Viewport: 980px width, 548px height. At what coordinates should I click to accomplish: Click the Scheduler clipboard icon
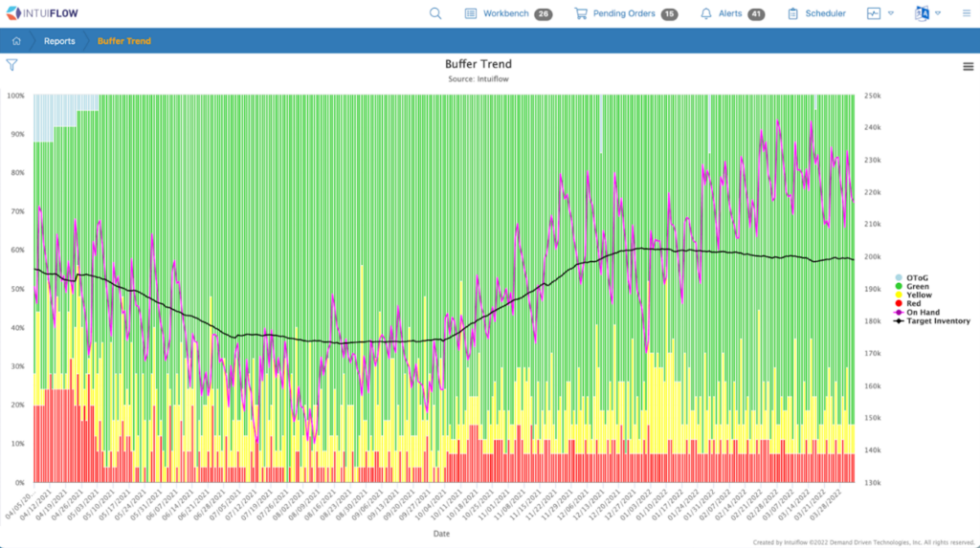pos(793,13)
